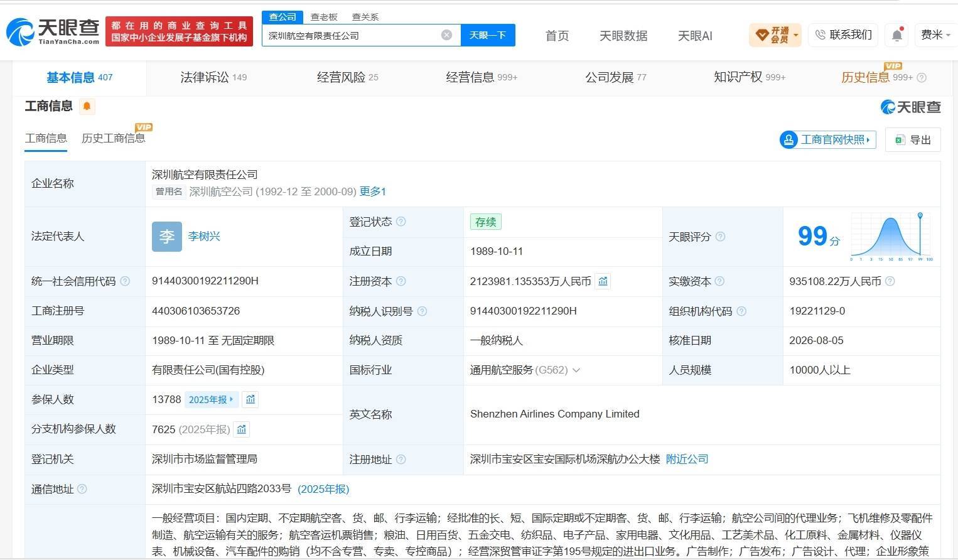Open 天眼数据 in the top navigation
Screen dimensions: 958x560
[623, 36]
